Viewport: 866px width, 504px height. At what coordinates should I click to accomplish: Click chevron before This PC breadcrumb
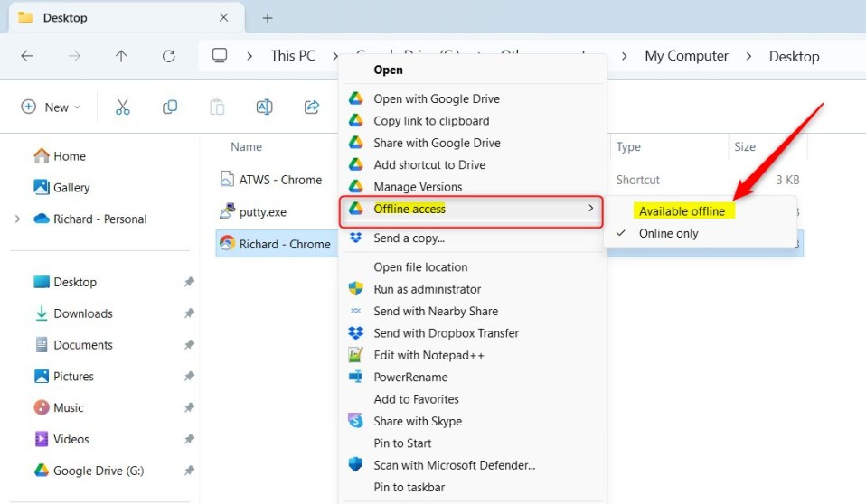(x=249, y=56)
